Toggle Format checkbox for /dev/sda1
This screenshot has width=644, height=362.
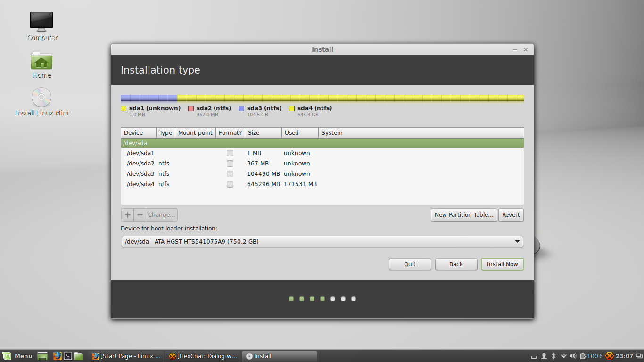[x=230, y=153]
